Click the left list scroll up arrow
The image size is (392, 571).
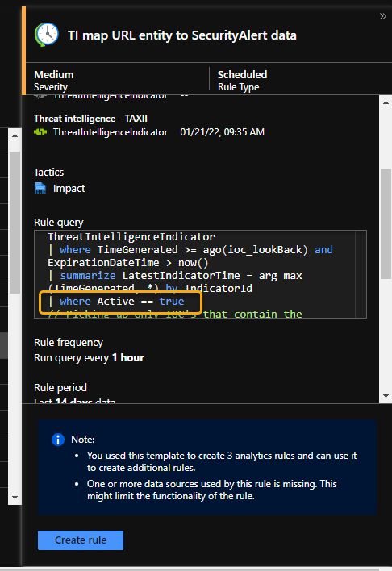coord(15,135)
